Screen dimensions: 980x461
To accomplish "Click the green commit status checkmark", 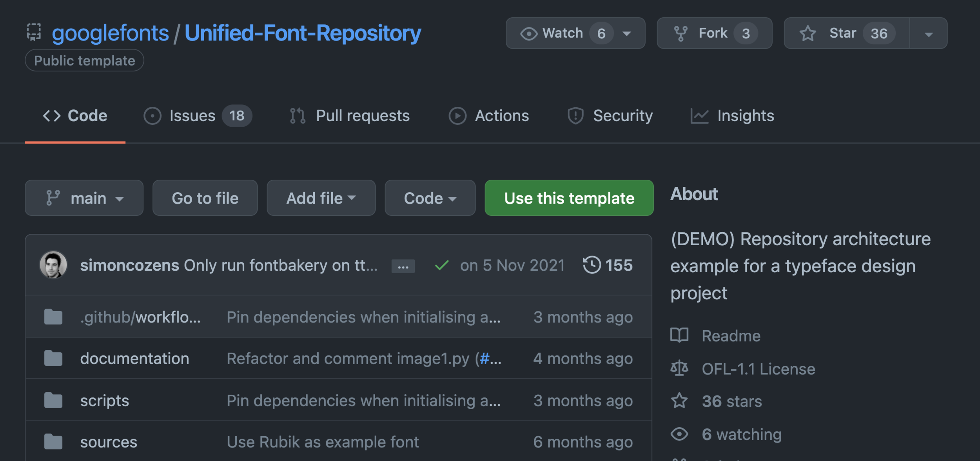I will (x=441, y=266).
